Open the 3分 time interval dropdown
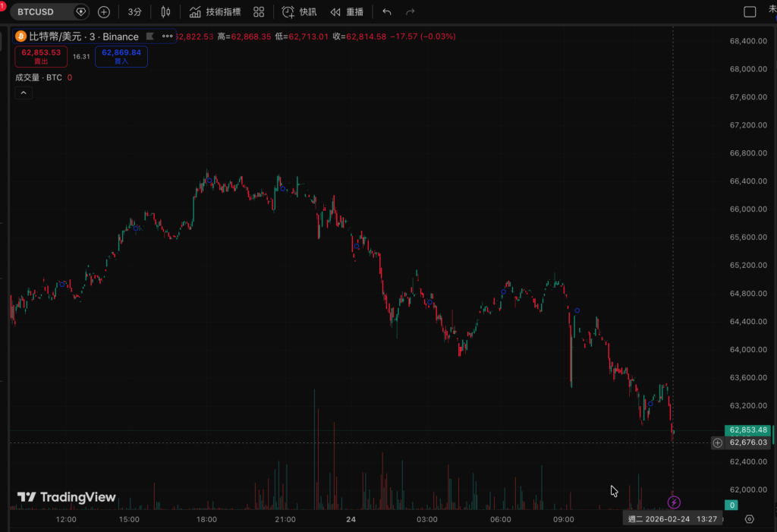This screenshot has height=532, width=777. point(134,12)
